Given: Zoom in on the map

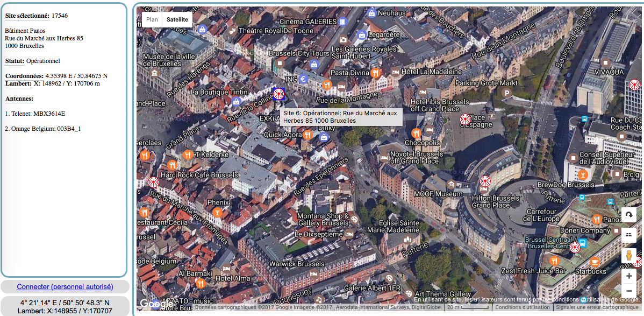Looking at the screenshot, I should coord(629,276).
